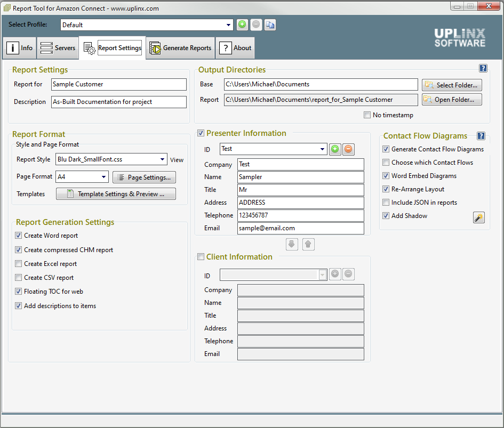Uncheck Word Embed Diagrams
504x428 pixels.
(x=386, y=176)
